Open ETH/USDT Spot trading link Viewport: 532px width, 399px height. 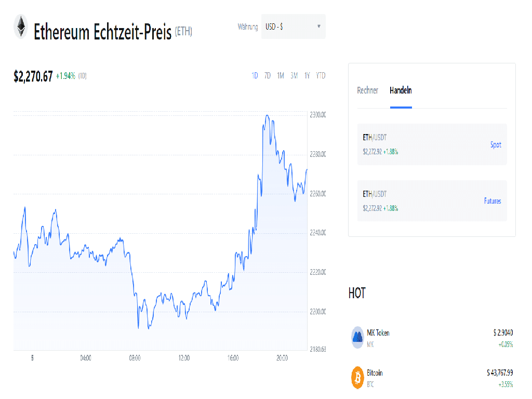click(496, 145)
